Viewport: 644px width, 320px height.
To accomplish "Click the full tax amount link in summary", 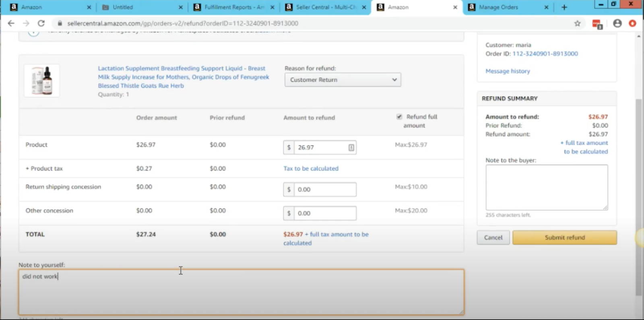I will click(x=584, y=147).
